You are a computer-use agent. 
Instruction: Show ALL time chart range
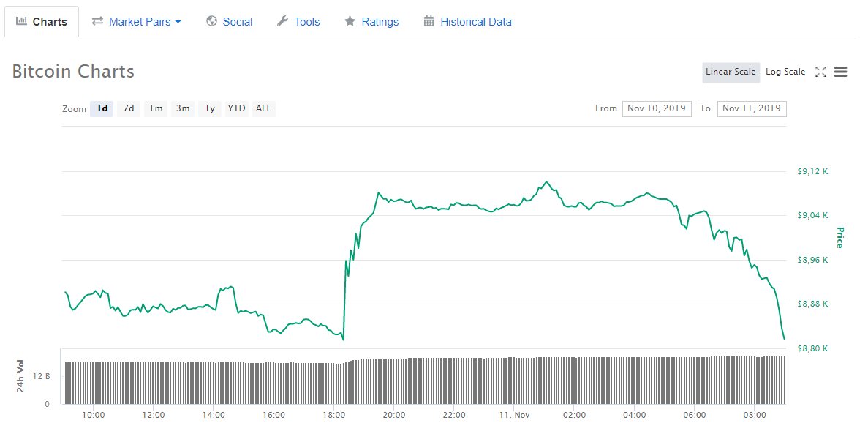click(x=263, y=108)
